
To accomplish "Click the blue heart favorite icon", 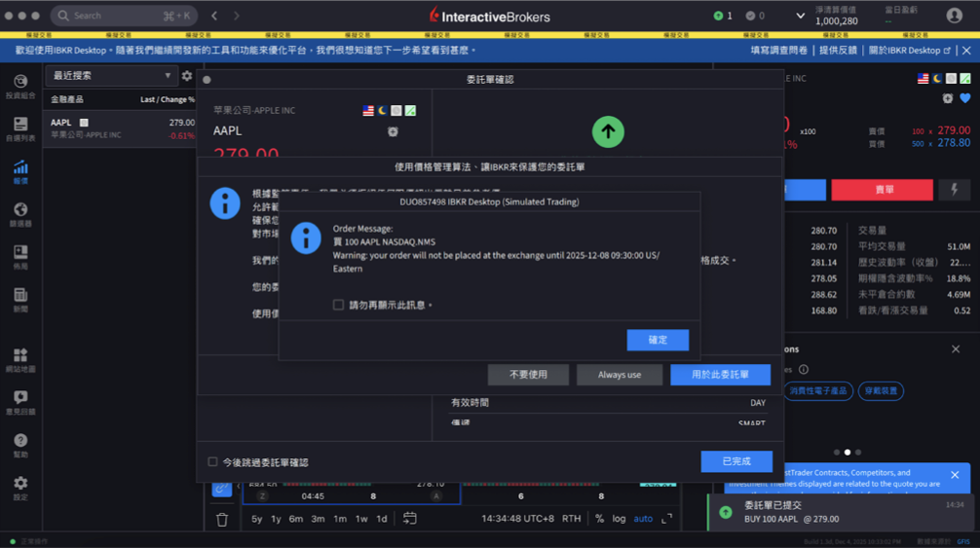I will coord(965,98).
